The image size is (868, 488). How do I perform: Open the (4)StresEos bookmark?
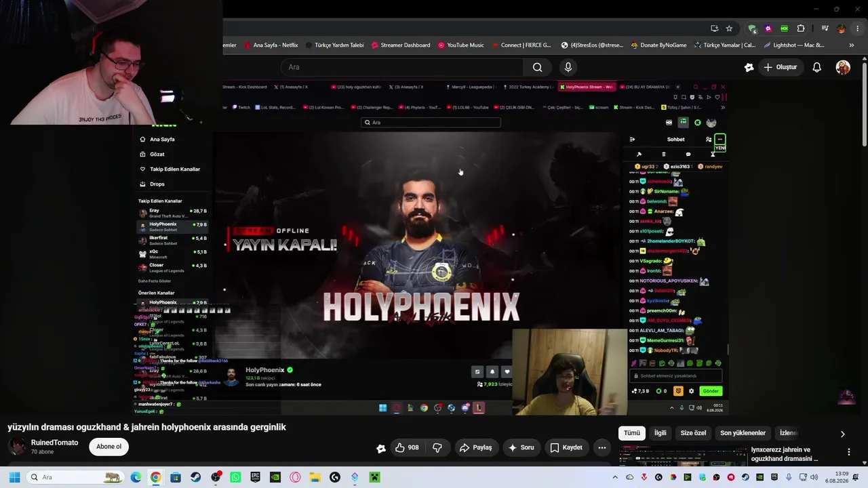(592, 45)
